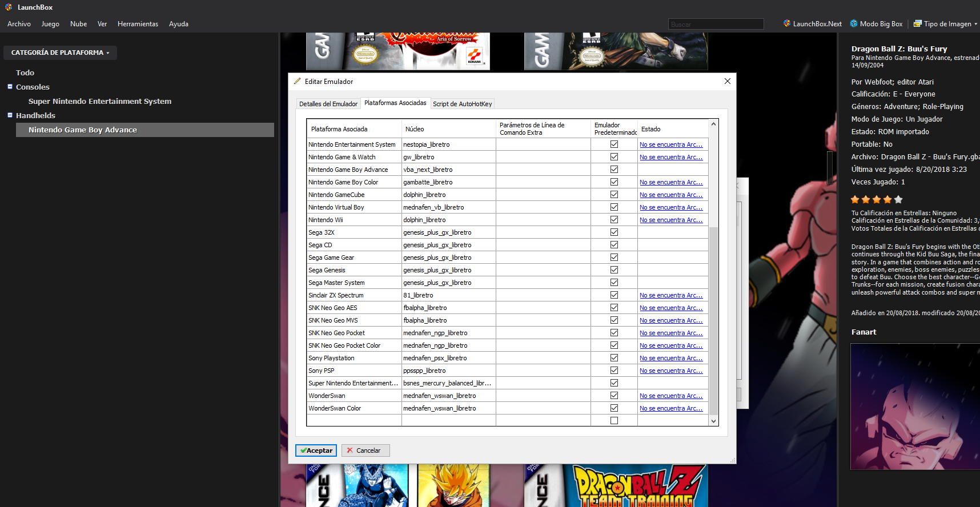Open the Categoría de Plataforma dropdown

pos(60,53)
